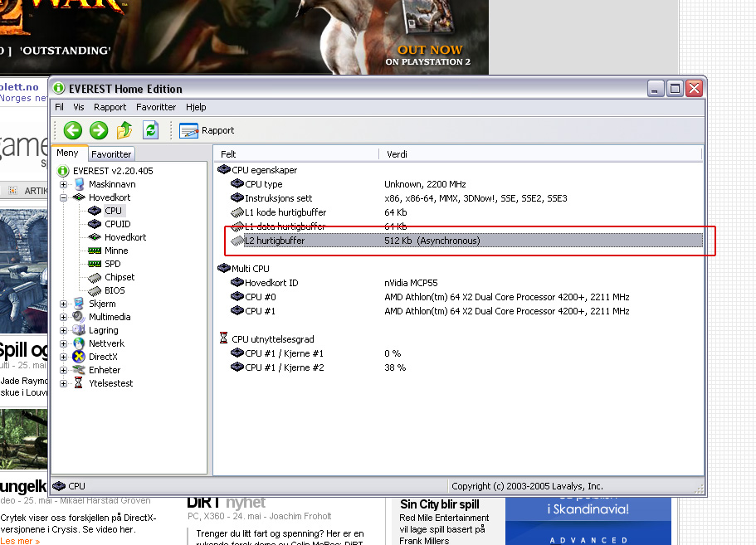Open the Vis menu
The image size is (756, 545).
[79, 107]
